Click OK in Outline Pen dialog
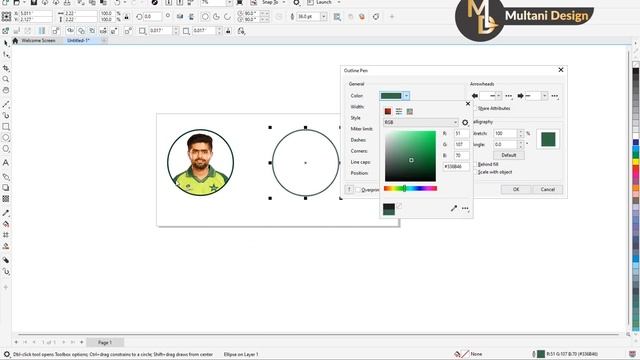Image resolution: width=640 pixels, height=360 pixels. coord(516,189)
